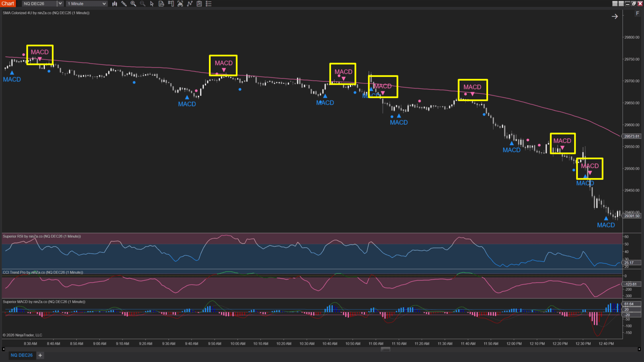Open the Data Series icon

[x=180, y=4]
